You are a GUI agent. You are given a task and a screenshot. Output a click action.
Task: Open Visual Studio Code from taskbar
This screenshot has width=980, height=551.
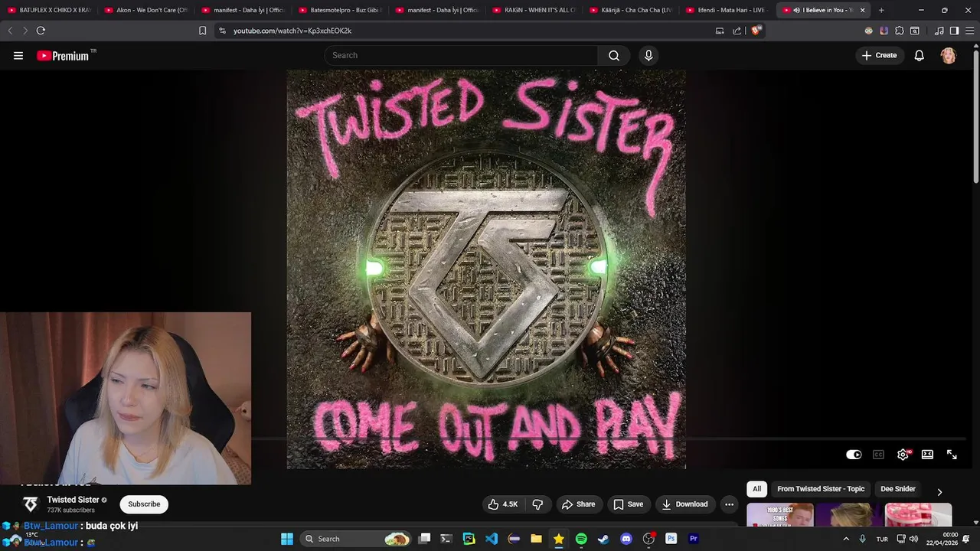point(492,539)
